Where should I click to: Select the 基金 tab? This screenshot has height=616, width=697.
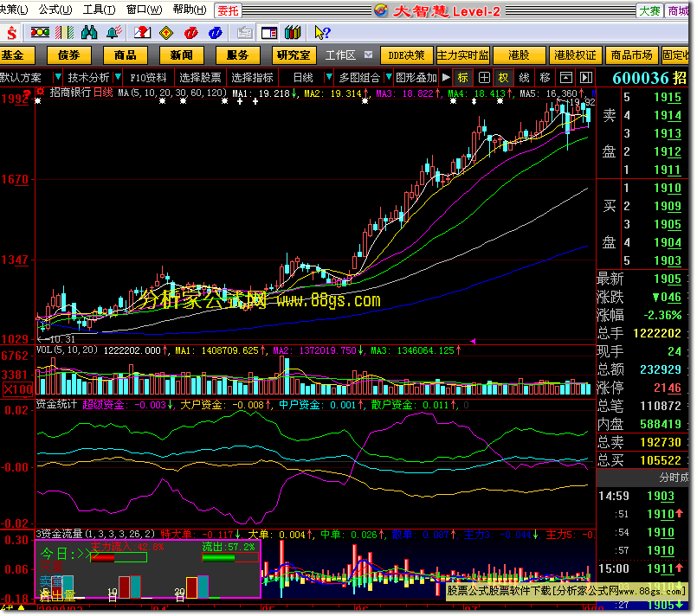pos(17,55)
